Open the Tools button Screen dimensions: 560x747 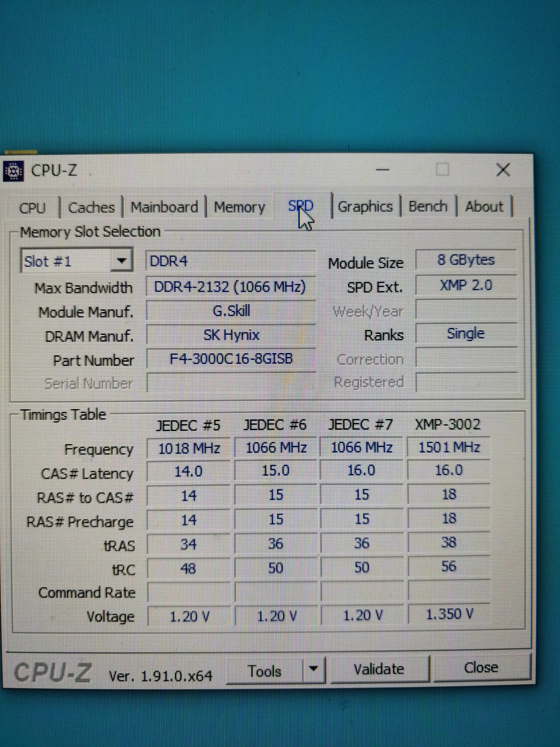(x=264, y=671)
